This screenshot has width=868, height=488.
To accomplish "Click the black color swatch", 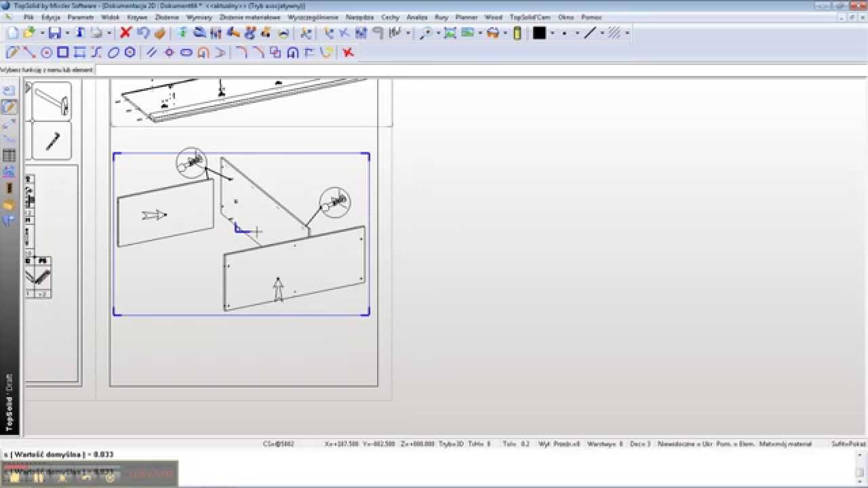I will click(539, 33).
